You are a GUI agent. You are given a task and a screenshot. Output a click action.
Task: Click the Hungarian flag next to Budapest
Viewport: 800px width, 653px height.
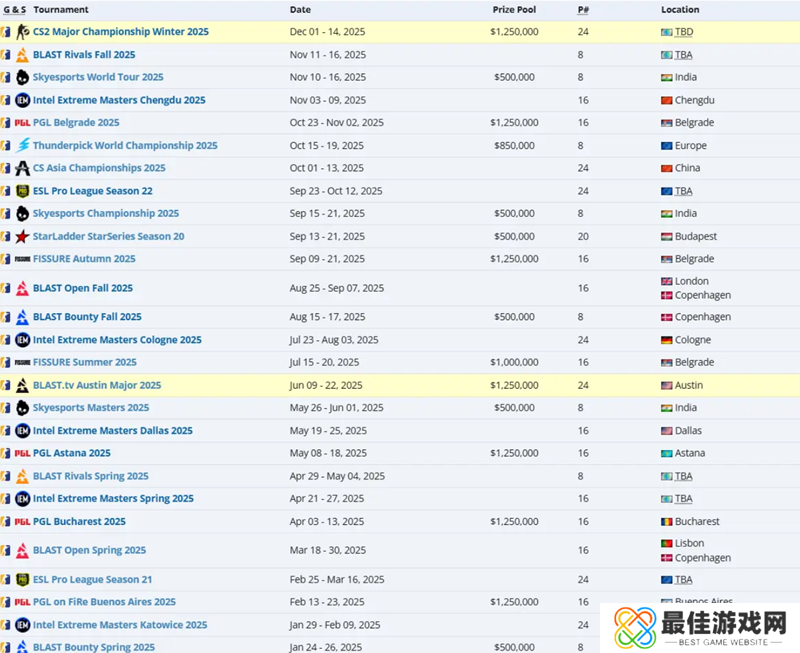click(666, 237)
